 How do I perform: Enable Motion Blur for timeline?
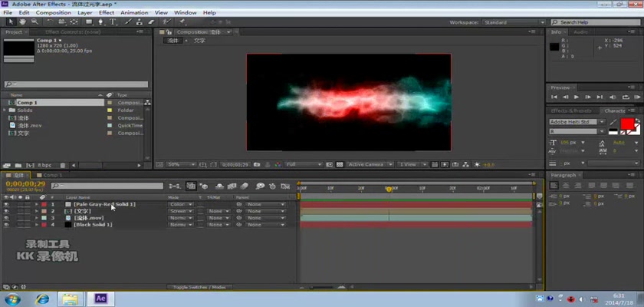[x=245, y=187]
